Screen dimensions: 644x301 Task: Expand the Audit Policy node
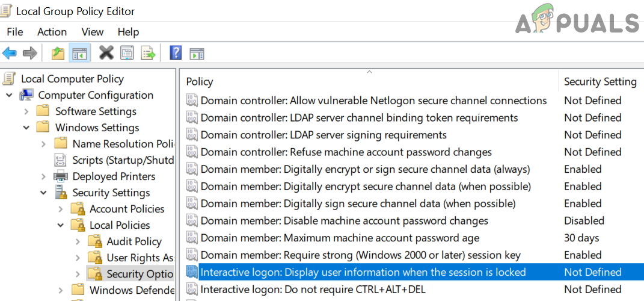pos(78,241)
